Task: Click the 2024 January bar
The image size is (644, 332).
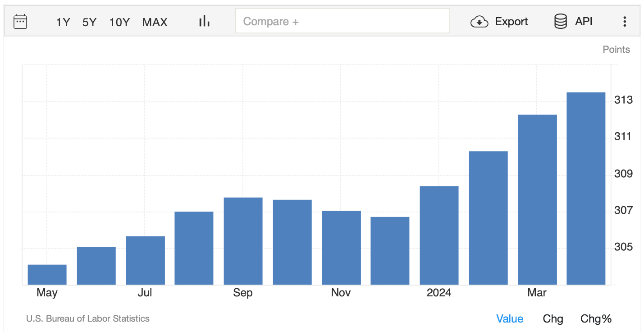Action: click(439, 235)
